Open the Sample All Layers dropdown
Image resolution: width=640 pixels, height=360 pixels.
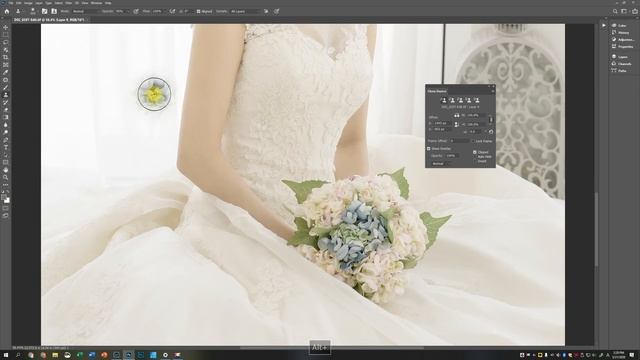click(x=245, y=11)
